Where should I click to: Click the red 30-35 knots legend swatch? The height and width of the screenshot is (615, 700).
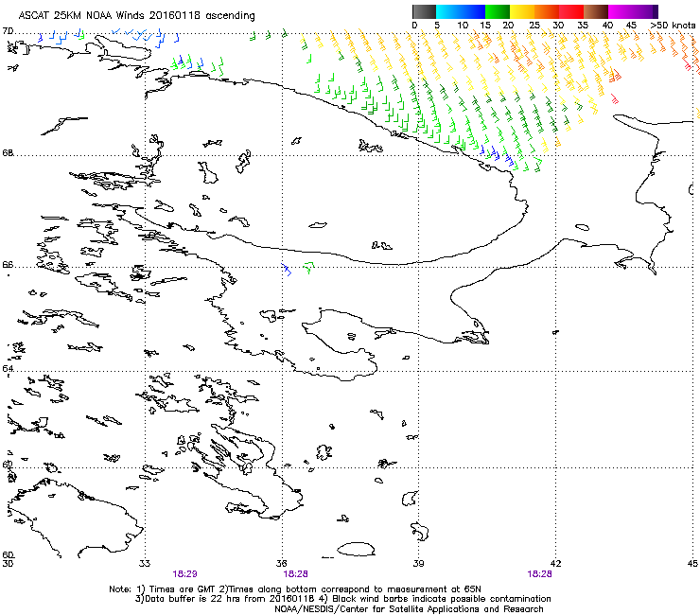(x=571, y=11)
